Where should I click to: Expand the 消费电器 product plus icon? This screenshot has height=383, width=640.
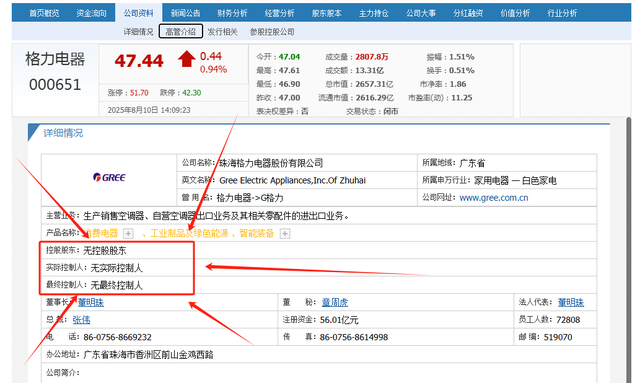click(128, 234)
